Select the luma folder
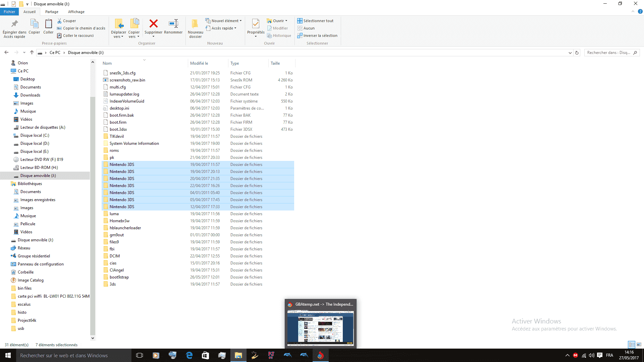The width and height of the screenshot is (644, 362). click(198, 214)
